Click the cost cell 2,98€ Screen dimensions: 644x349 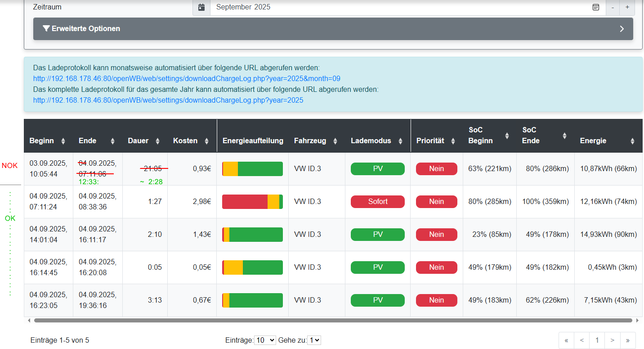pyautogui.click(x=202, y=202)
